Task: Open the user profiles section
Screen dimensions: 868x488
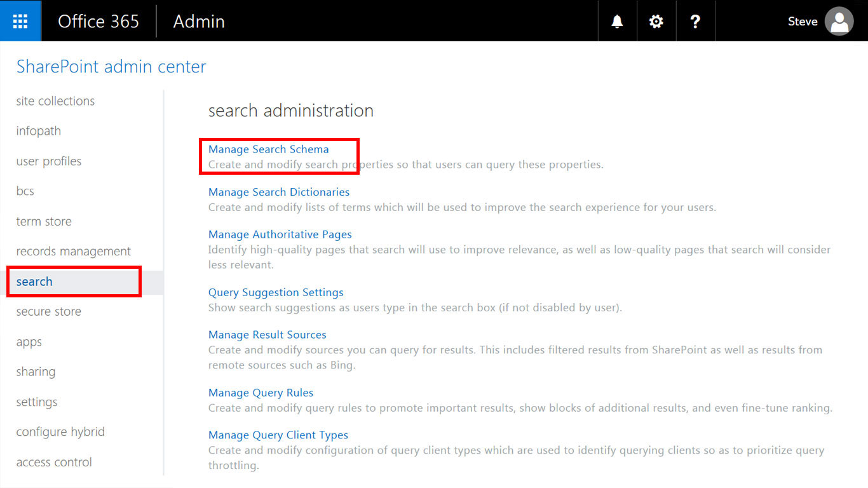Action: (x=49, y=161)
